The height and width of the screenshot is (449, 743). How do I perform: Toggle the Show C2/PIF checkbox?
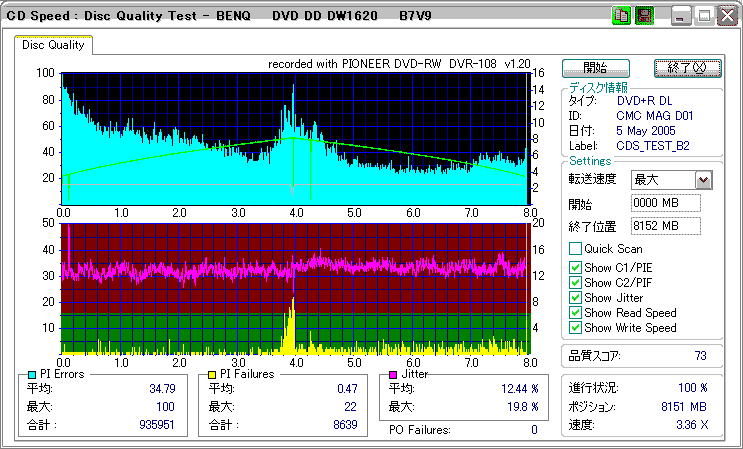click(x=575, y=282)
